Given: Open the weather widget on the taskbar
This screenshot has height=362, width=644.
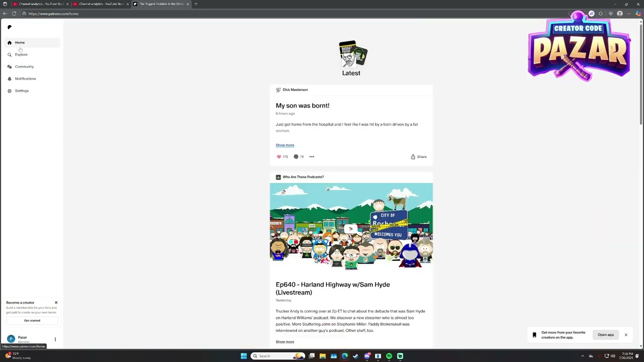Looking at the screenshot, I should pyautogui.click(x=18, y=356).
